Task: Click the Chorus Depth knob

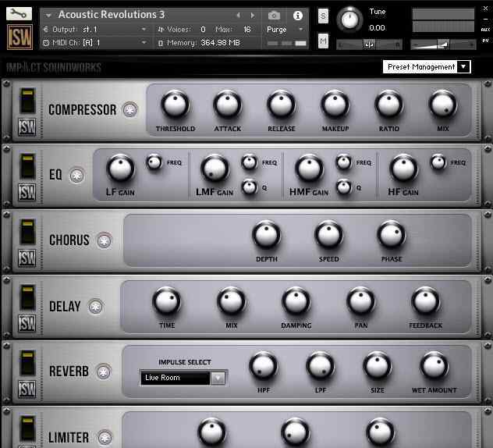Action: pyautogui.click(x=266, y=235)
